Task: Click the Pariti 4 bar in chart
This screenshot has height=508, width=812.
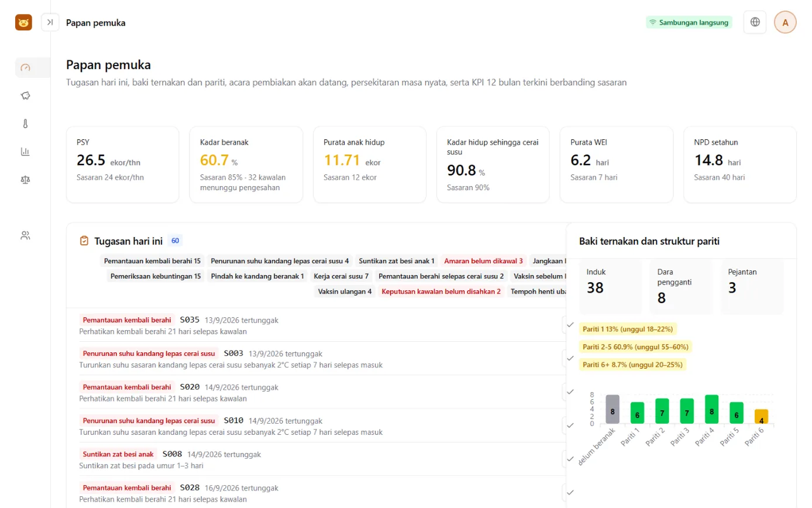Action: coord(711,409)
